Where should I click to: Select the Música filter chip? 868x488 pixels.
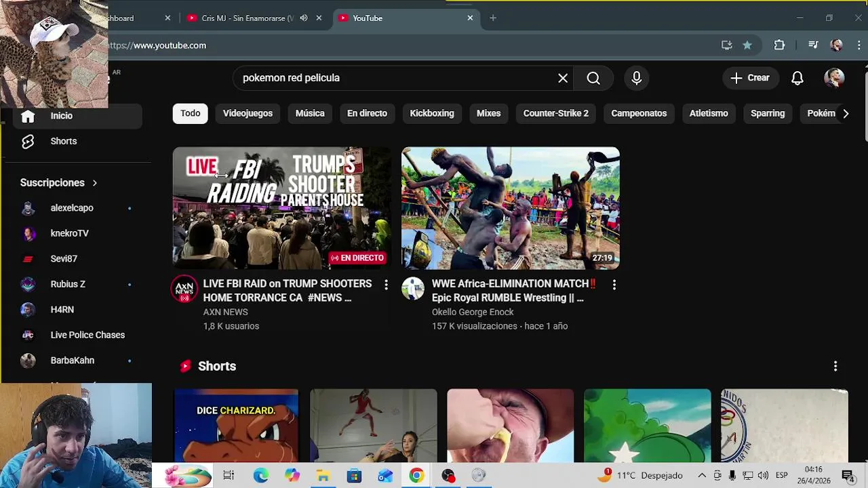click(310, 113)
